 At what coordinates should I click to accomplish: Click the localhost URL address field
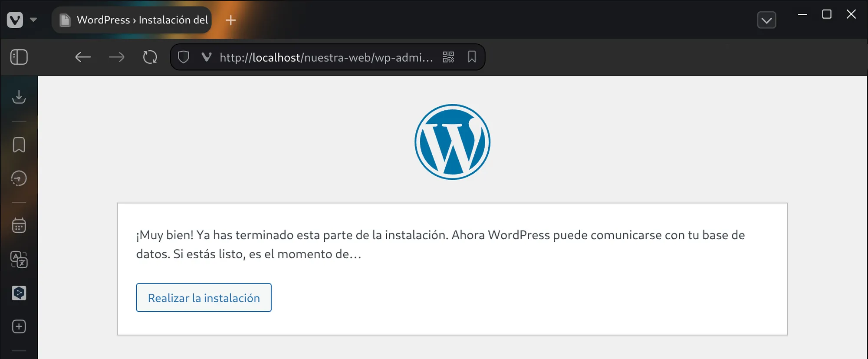pyautogui.click(x=325, y=57)
